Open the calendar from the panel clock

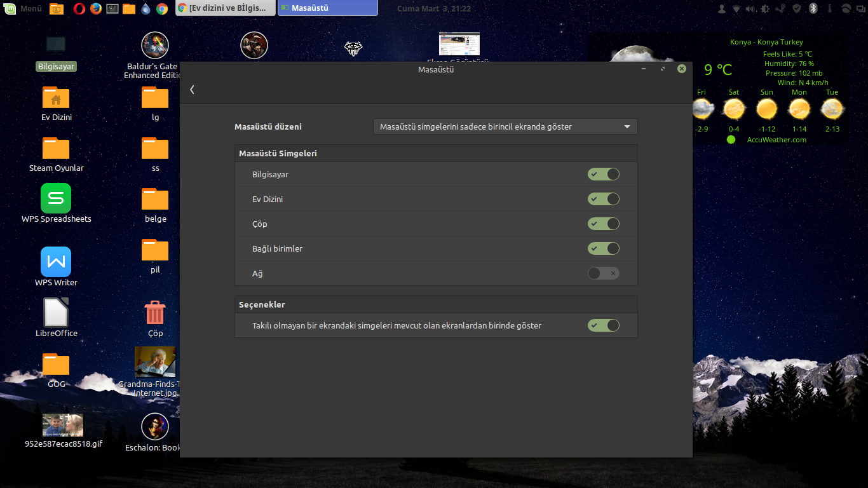pos(434,8)
